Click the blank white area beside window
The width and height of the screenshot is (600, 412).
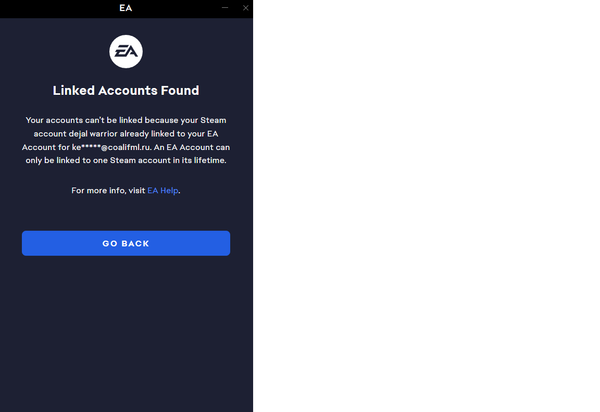click(426, 206)
